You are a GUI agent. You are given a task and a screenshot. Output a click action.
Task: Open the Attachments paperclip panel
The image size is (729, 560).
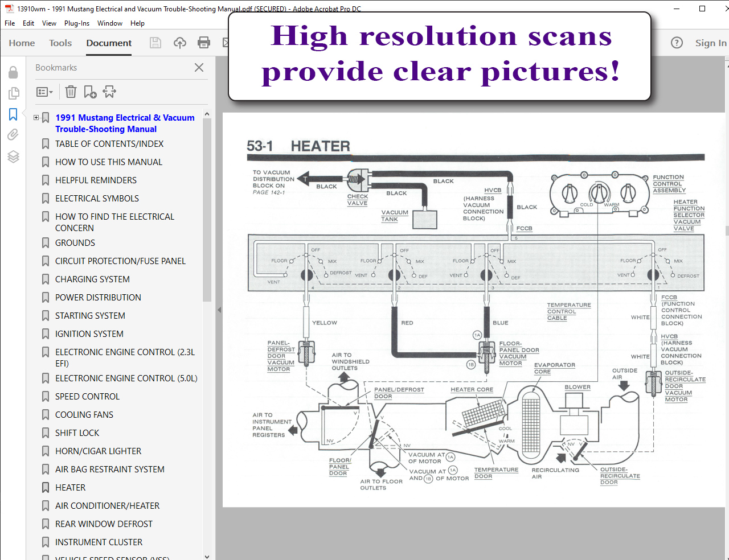pyautogui.click(x=13, y=135)
